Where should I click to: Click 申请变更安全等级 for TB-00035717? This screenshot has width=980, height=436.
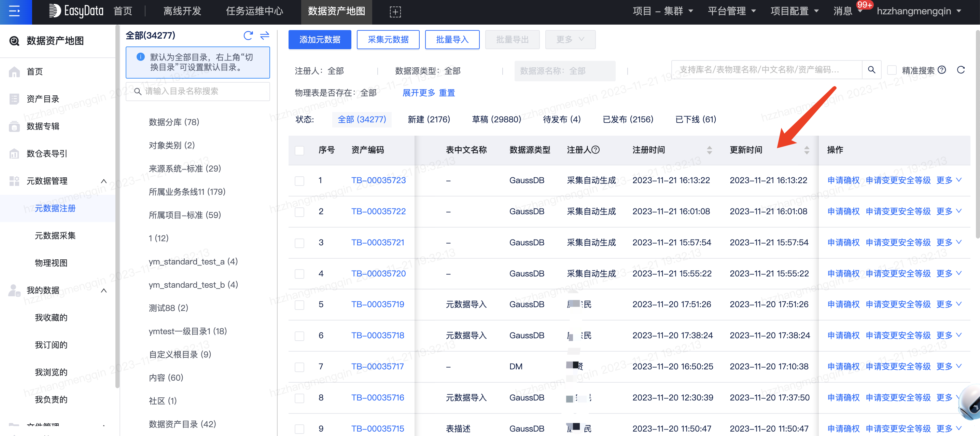click(x=898, y=366)
